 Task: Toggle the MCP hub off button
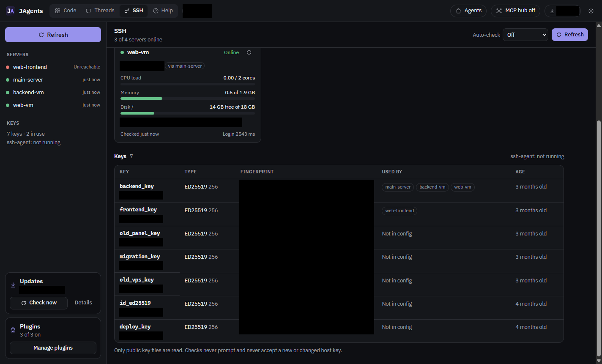click(515, 11)
